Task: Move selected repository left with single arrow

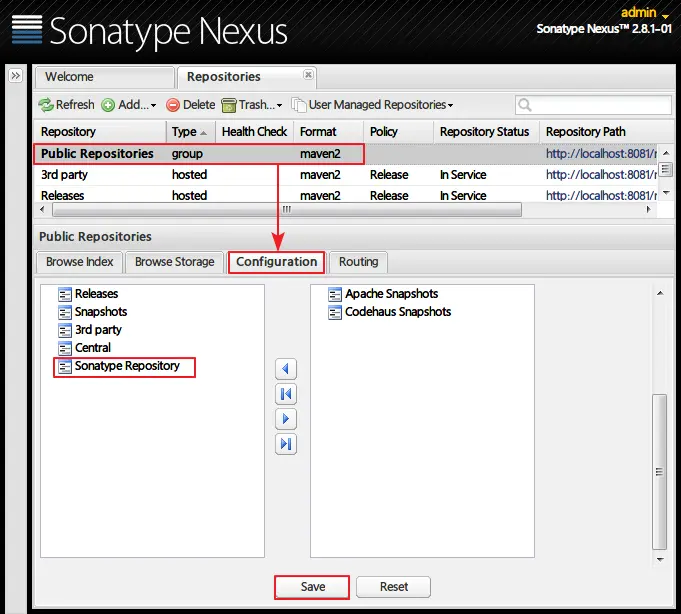Action: coord(286,369)
